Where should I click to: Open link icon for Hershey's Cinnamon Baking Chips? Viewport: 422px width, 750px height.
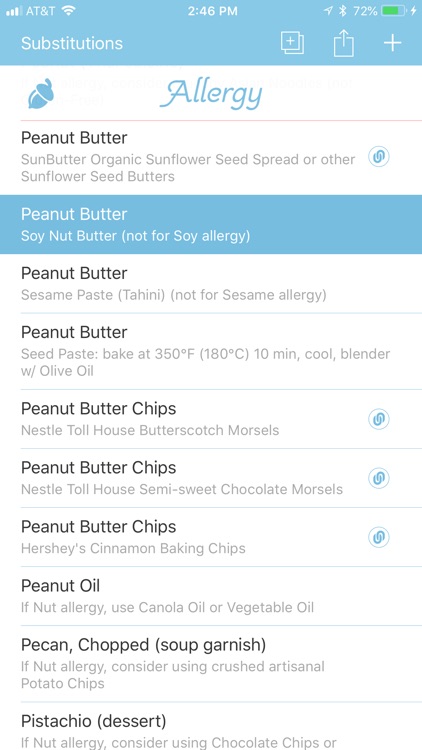coord(378,537)
